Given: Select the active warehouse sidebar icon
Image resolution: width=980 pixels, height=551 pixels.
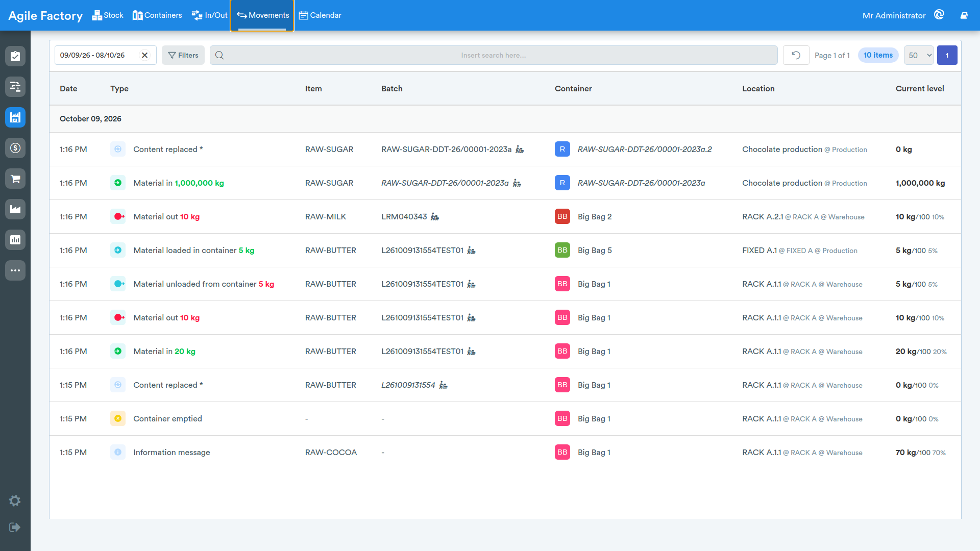Looking at the screenshot, I should [x=15, y=117].
